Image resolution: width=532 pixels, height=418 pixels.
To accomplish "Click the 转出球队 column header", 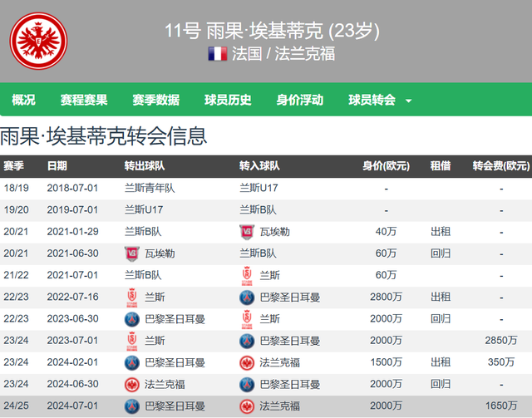I will [x=144, y=166].
